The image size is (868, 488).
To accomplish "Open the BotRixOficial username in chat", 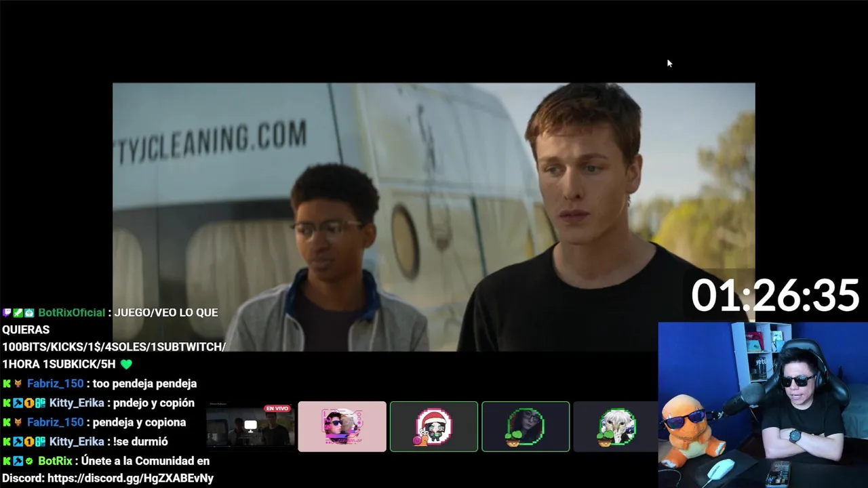I will [71, 312].
